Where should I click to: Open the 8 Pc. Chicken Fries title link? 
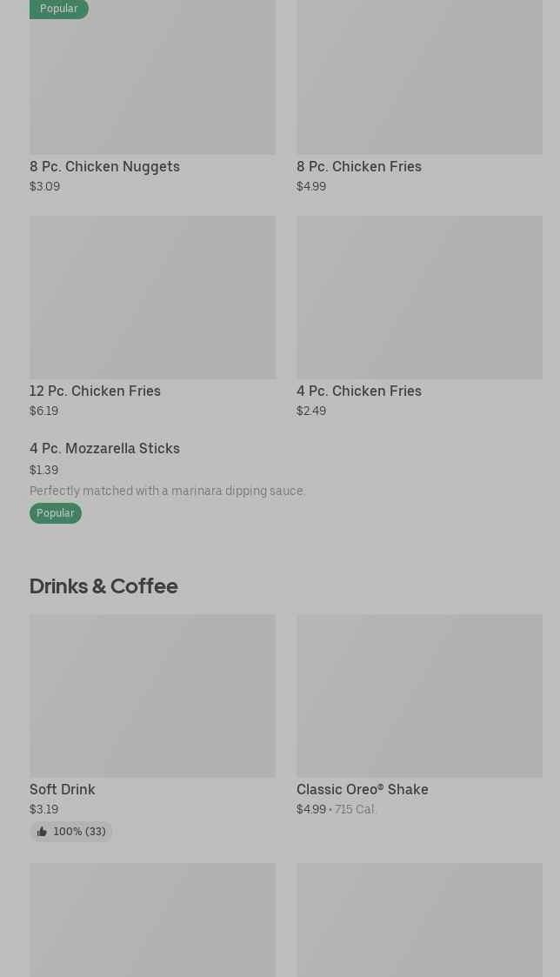click(x=358, y=166)
